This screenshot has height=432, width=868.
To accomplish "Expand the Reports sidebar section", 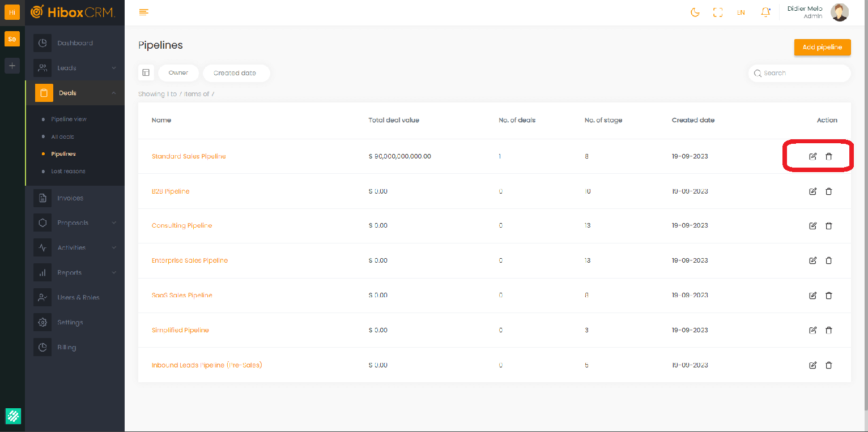I will 75,272.
